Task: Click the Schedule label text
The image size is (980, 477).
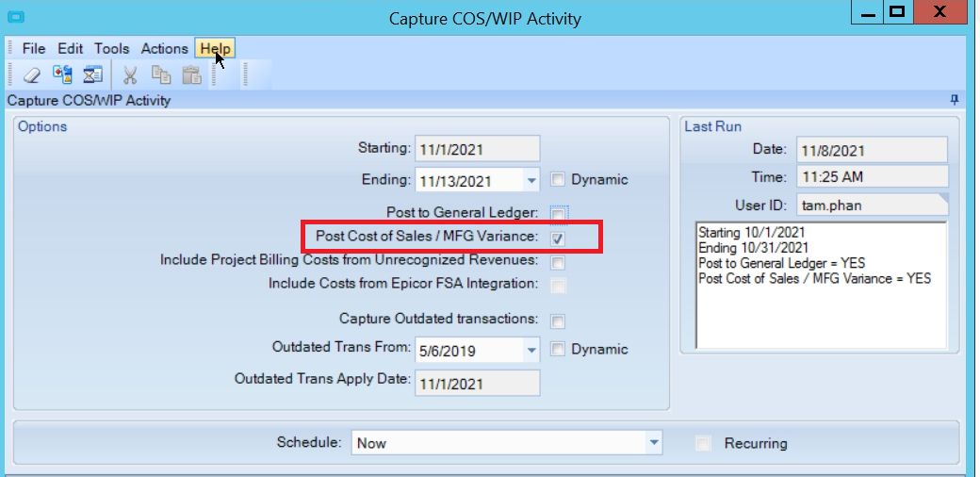Action: tap(309, 442)
